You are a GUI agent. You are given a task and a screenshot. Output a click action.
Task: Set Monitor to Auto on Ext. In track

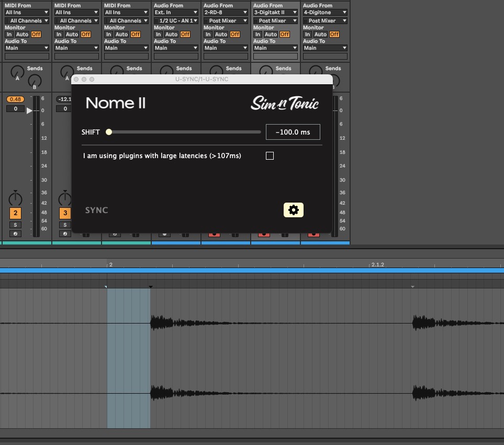[x=171, y=35]
